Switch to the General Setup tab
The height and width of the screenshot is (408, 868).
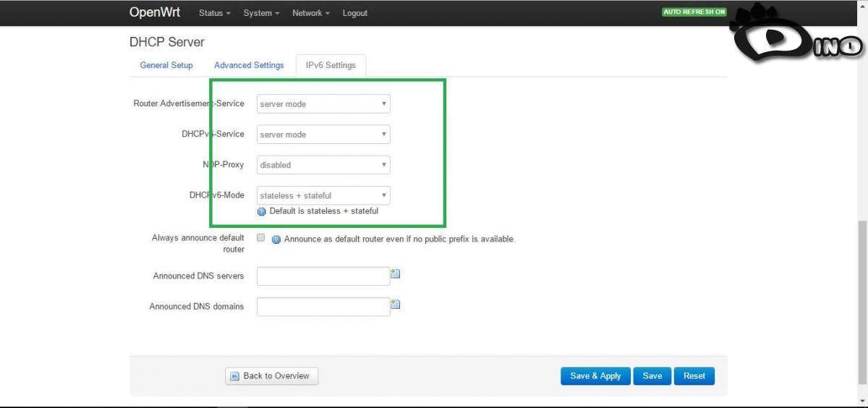click(x=166, y=65)
